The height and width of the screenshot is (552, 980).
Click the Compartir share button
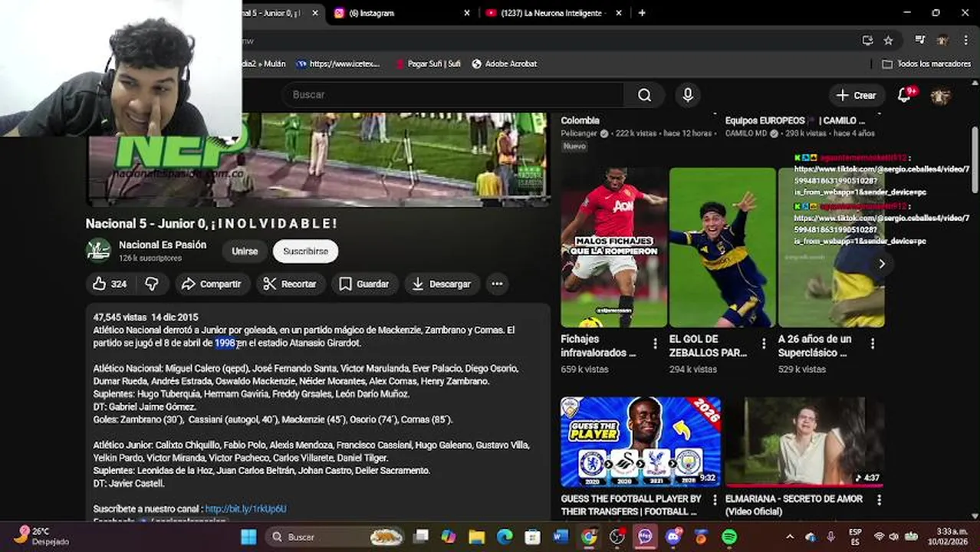[211, 284]
